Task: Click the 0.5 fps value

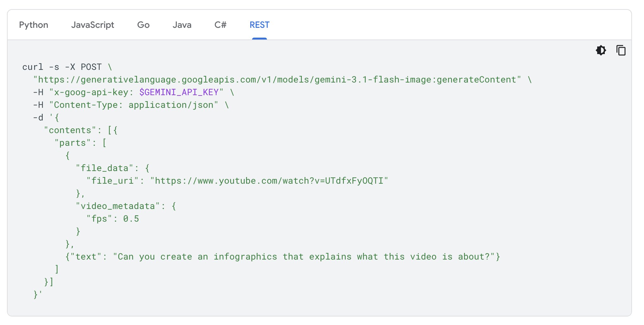Action: coord(131,219)
